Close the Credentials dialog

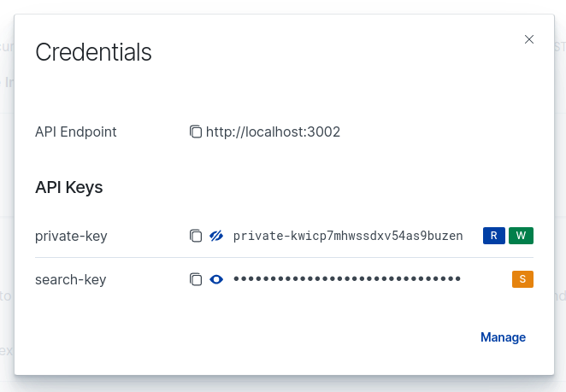pyautogui.click(x=529, y=39)
